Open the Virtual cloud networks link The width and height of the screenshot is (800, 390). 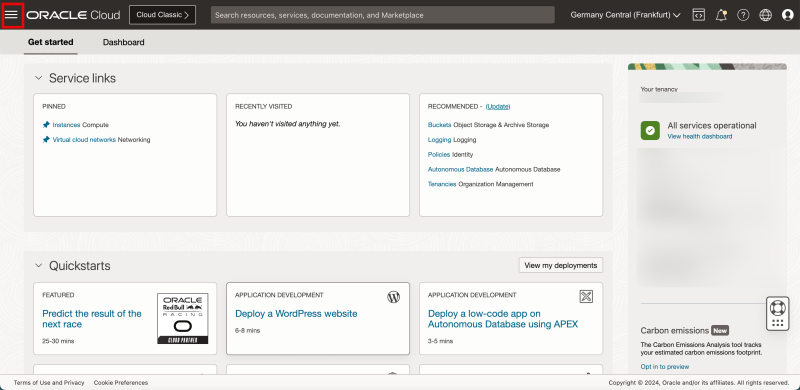(x=84, y=139)
